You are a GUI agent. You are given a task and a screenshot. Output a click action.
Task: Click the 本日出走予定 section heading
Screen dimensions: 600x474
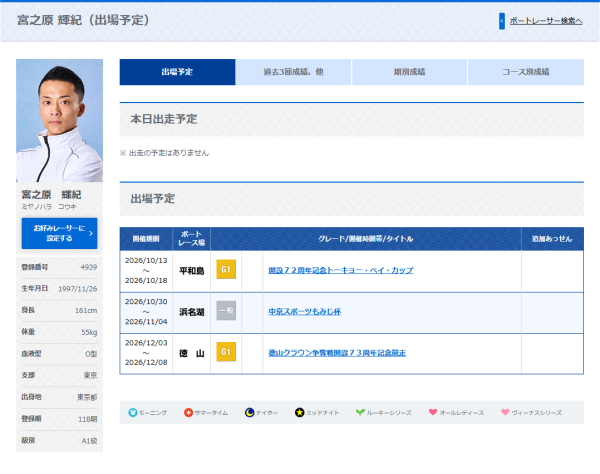164,119
